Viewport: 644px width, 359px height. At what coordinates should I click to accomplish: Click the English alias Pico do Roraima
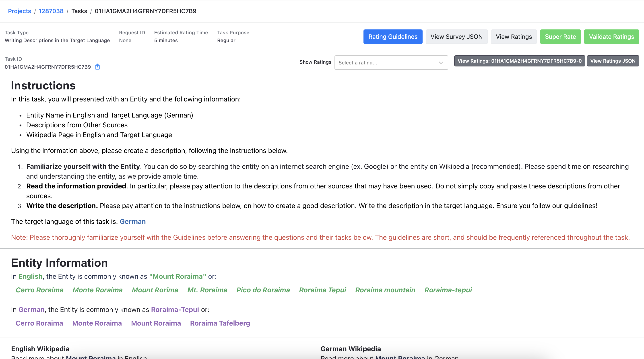(263, 290)
